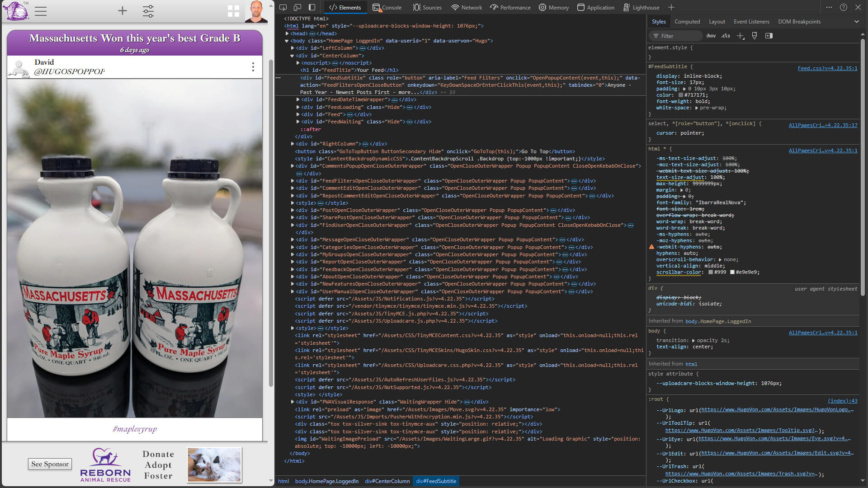Click the @HUGOSPOPPOP username
Screen dimensions: 868x488
point(70,71)
